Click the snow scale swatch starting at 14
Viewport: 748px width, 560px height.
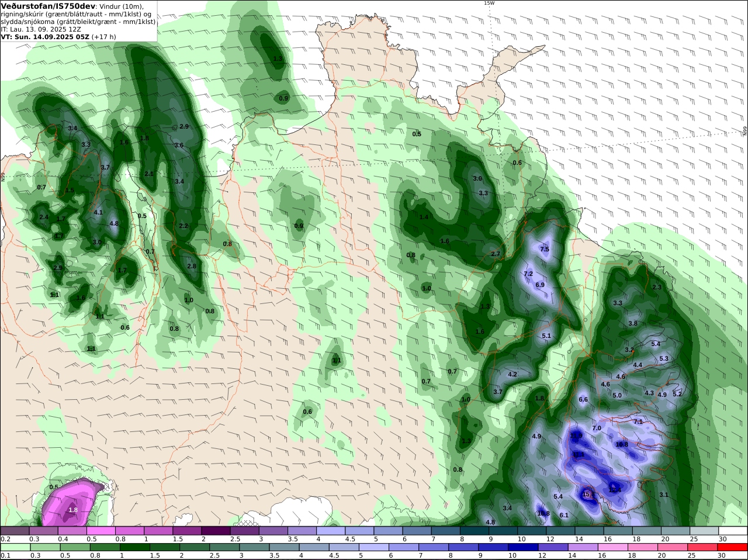589,531
